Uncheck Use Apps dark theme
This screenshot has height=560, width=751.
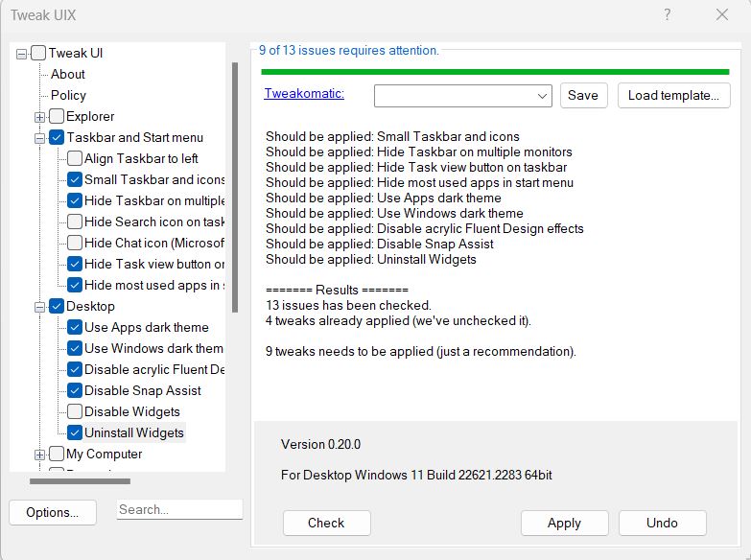75,327
